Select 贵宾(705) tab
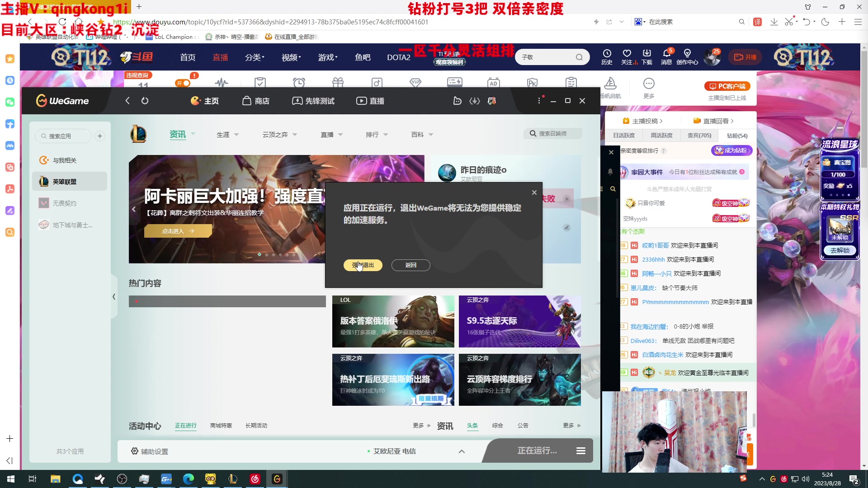The width and height of the screenshot is (868, 488). click(x=699, y=136)
